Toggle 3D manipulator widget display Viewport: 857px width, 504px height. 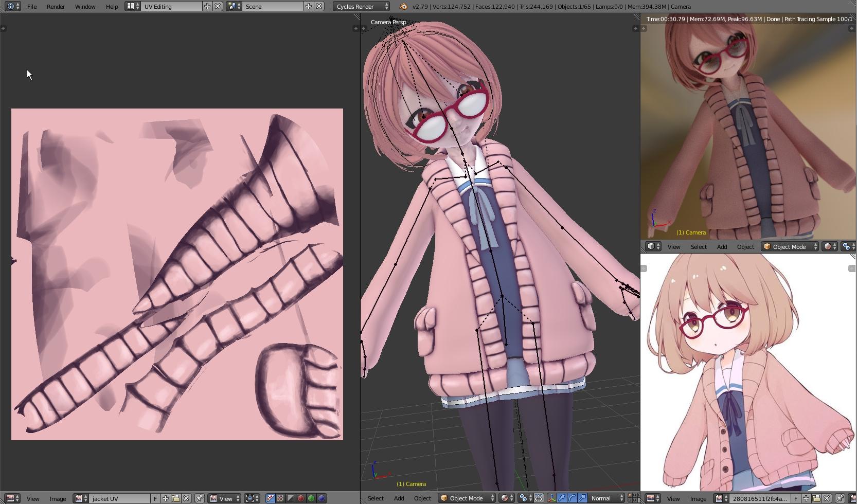pyautogui.click(x=551, y=498)
